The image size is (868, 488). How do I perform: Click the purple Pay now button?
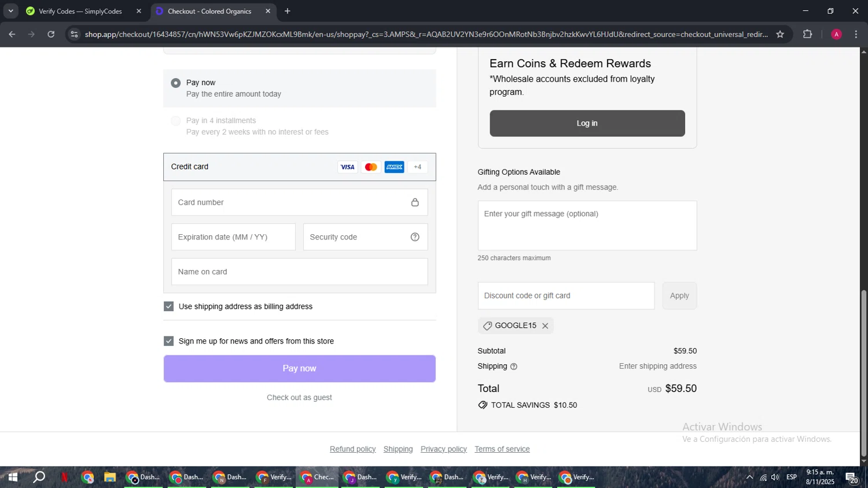300,369
